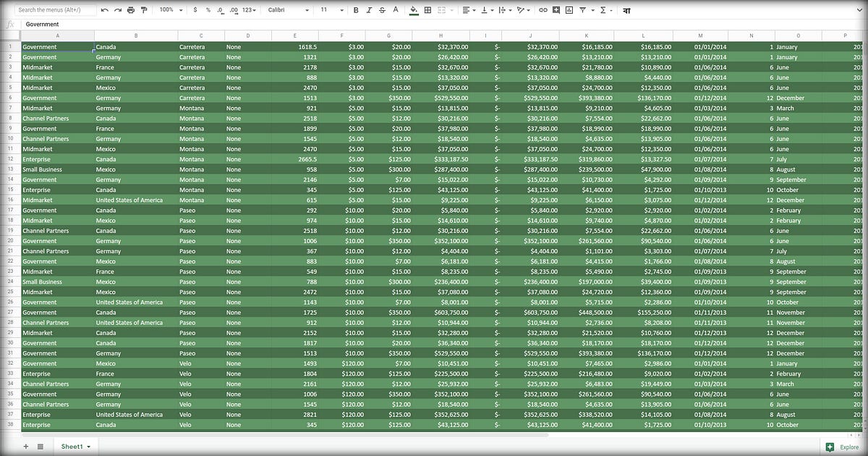Open the Explore panel
Screen dimensions: 868x456
(x=841, y=447)
